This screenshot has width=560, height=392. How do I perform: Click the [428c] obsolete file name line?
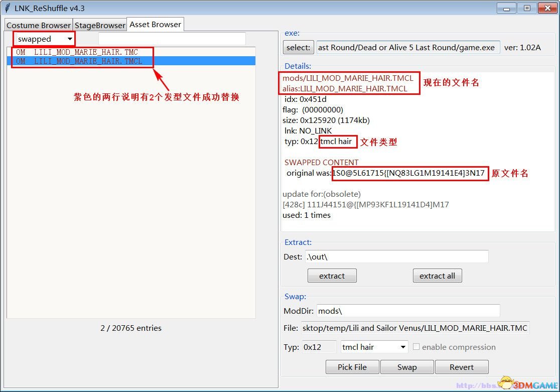[x=365, y=204]
